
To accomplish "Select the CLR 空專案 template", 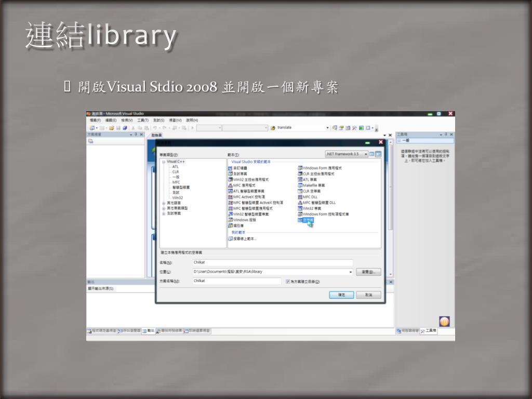I will coord(309,191).
